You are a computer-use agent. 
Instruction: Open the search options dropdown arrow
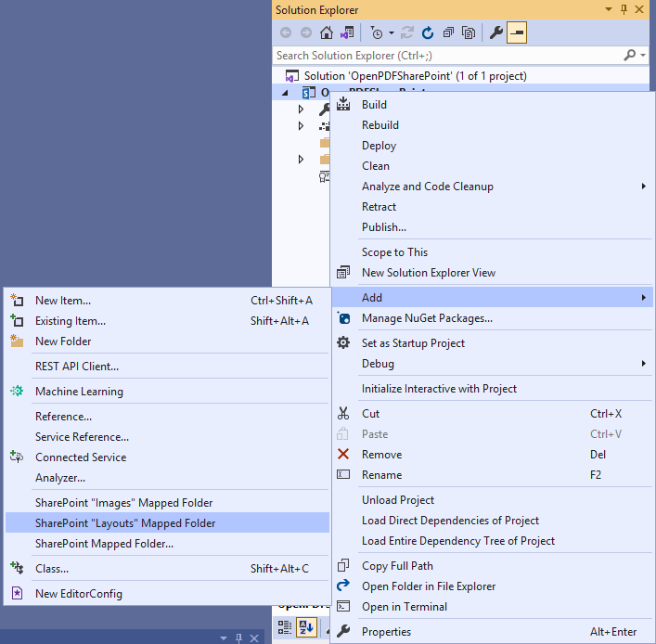(643, 56)
